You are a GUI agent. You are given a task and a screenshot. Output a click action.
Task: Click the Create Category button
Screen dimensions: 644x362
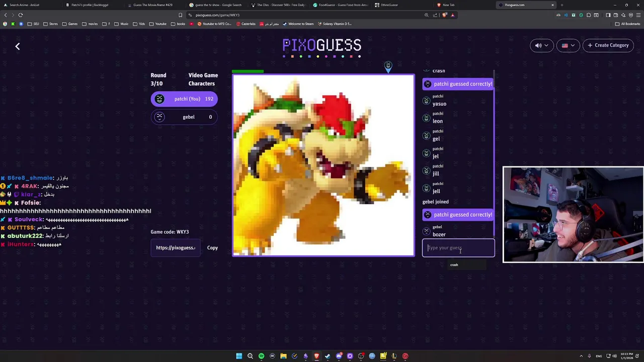click(x=608, y=45)
